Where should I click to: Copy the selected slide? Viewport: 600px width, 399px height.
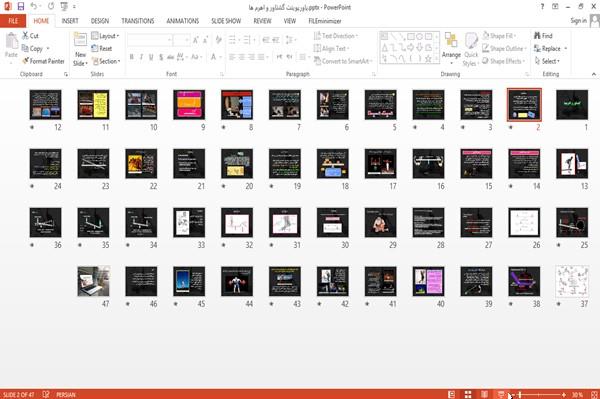[32, 48]
